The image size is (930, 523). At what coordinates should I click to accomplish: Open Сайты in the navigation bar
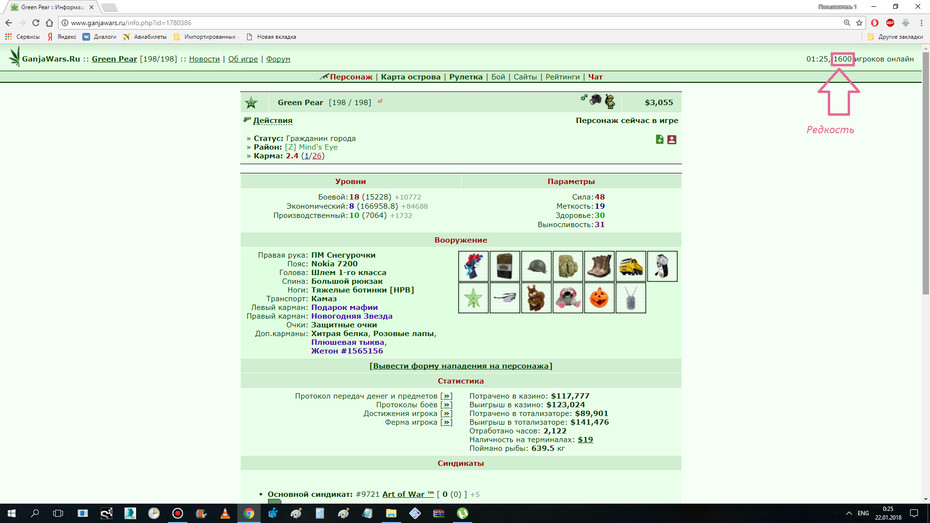(x=525, y=76)
